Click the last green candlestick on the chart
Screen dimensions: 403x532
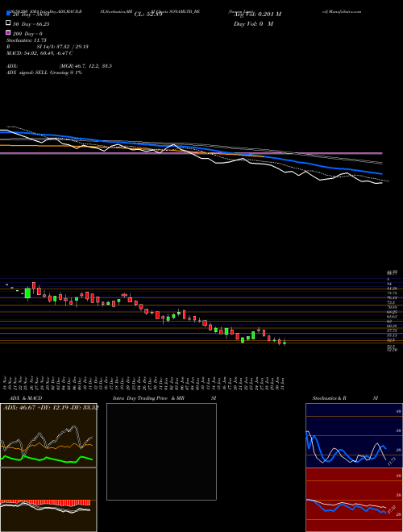(x=285, y=343)
